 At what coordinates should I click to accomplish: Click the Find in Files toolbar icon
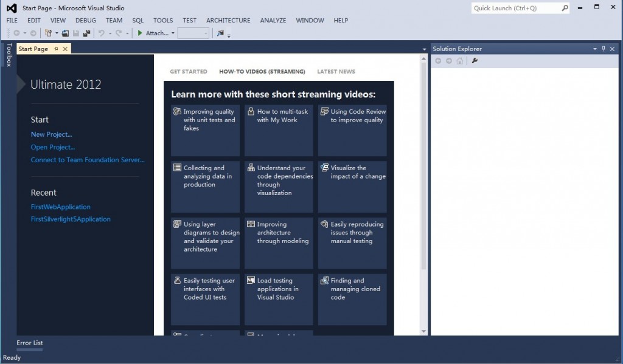point(220,33)
